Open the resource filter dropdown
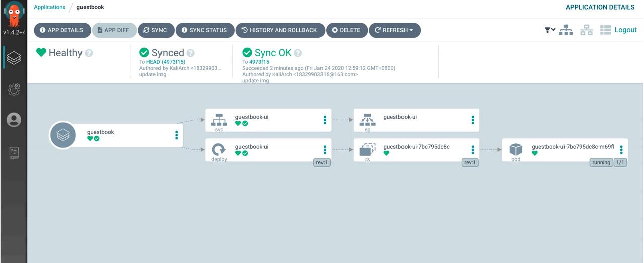Image resolution: width=644 pixels, height=263 pixels. pyautogui.click(x=550, y=30)
